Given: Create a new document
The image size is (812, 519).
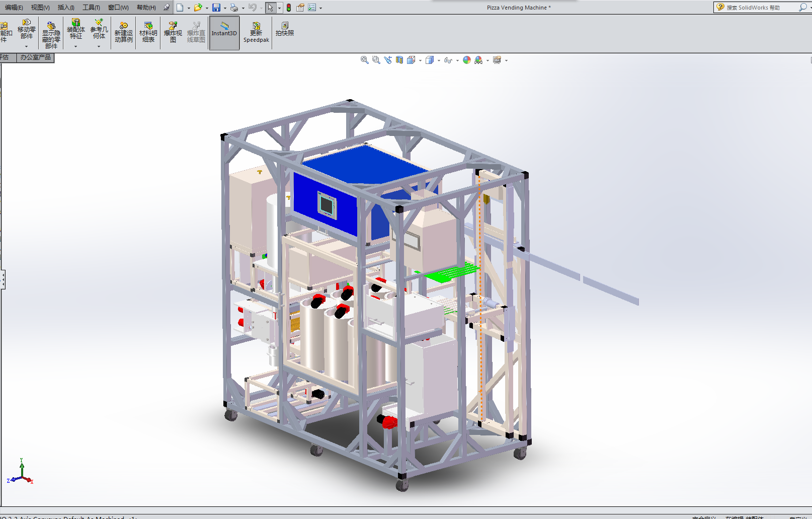Looking at the screenshot, I should [180, 8].
